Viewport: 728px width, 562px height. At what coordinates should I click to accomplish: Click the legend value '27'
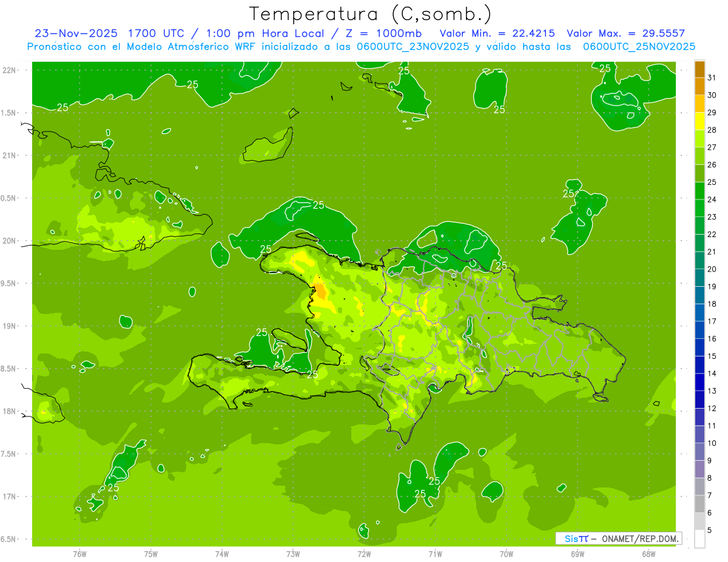(712, 147)
